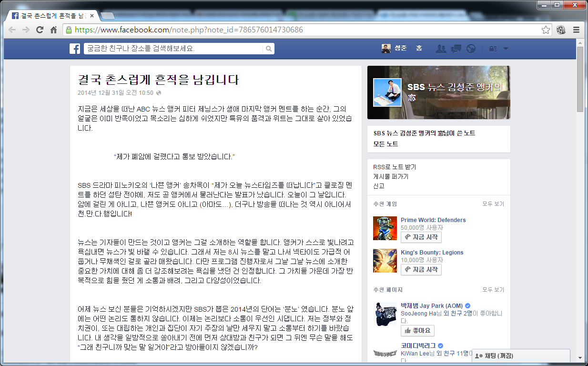Go back to the previous page
This screenshot has width=588, height=366.
pos(12,30)
